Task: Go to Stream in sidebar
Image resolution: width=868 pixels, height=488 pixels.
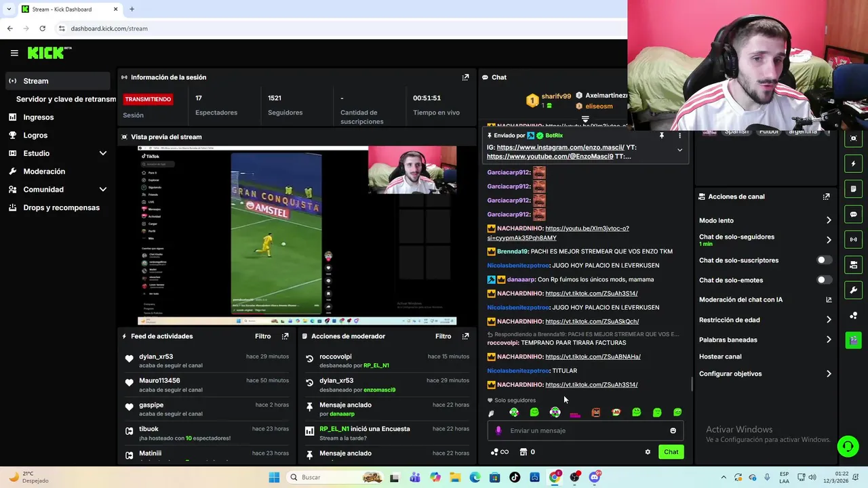Action: (x=58, y=81)
